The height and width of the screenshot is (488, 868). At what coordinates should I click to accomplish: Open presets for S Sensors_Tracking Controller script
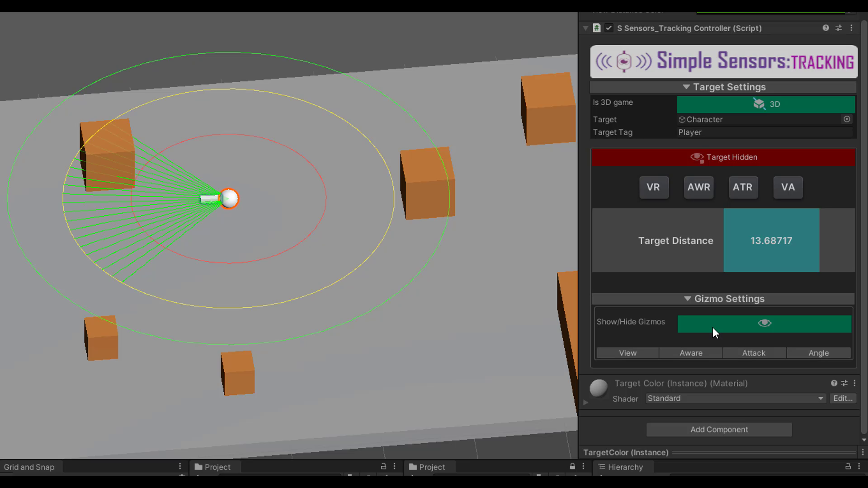pos(839,28)
